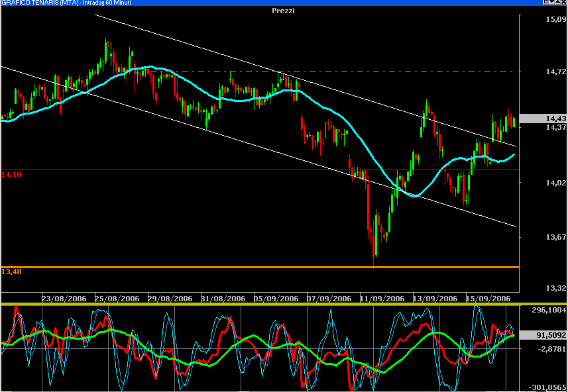Image resolution: width=568 pixels, height=392 pixels.
Task: Click the 05/09/2006 date label
Action: click(276, 299)
